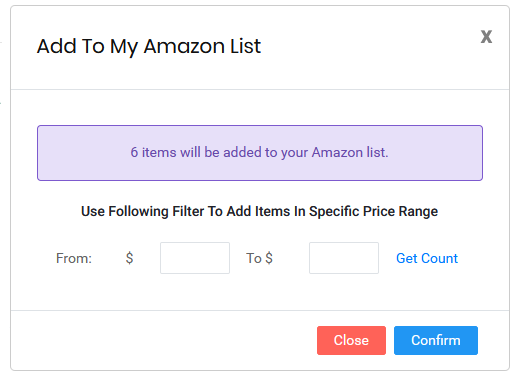
Task: Click the price range filter heading
Action: (259, 211)
